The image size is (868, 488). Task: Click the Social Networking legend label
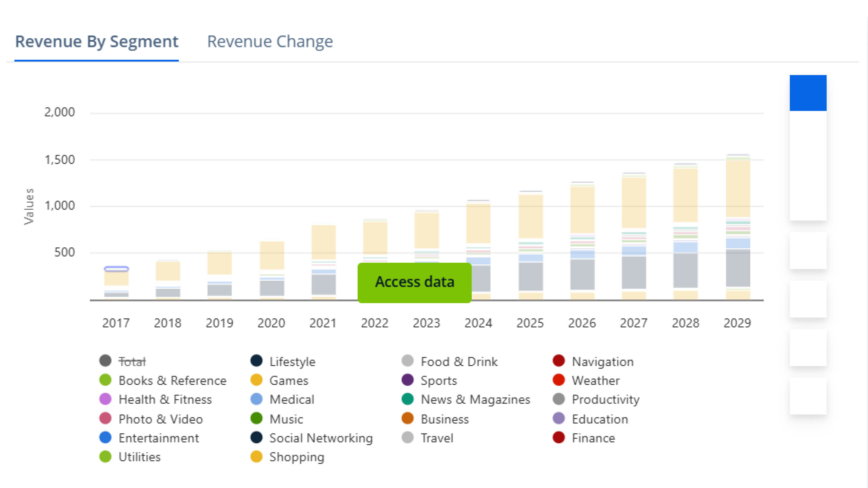tap(321, 438)
